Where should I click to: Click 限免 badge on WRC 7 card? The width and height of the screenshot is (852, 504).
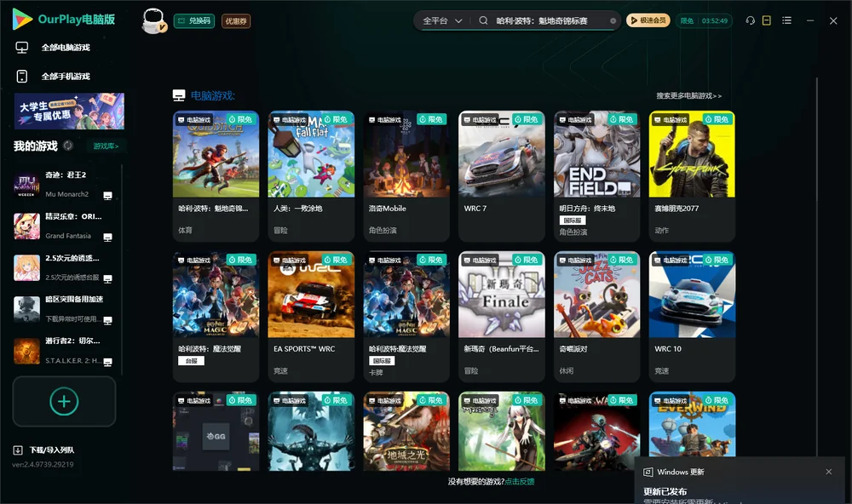point(527,119)
